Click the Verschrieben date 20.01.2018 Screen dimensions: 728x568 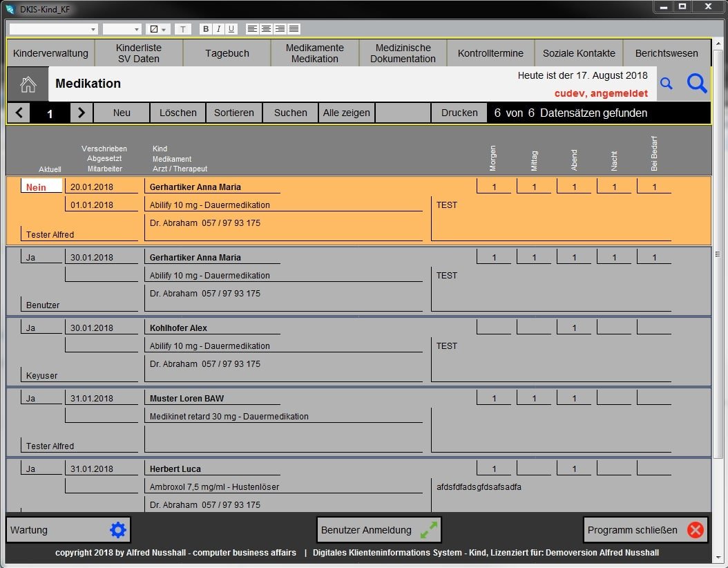(x=102, y=187)
